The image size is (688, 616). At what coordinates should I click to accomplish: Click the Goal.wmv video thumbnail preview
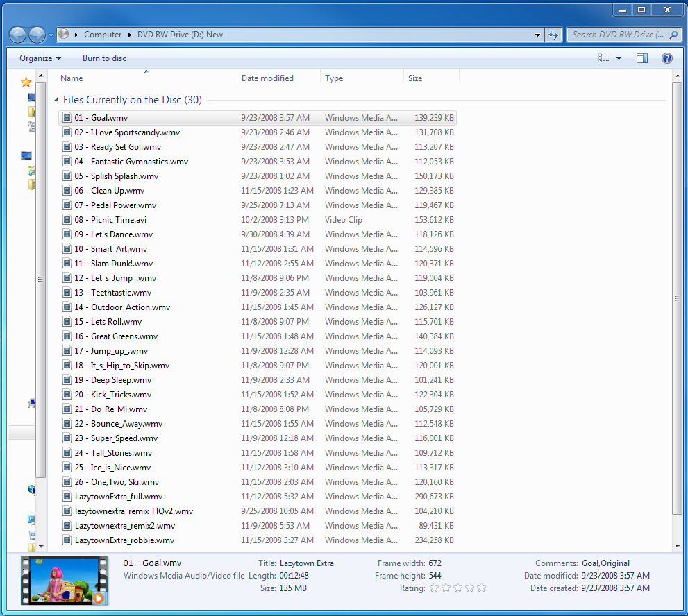point(64,580)
